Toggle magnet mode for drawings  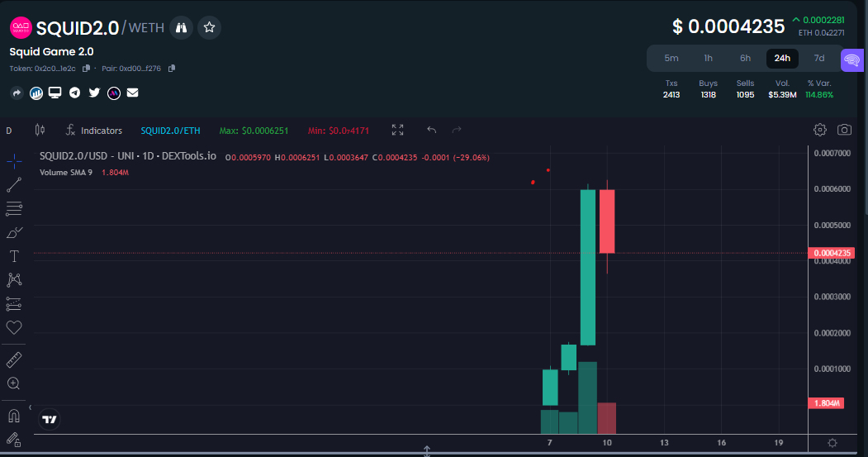coord(14,416)
